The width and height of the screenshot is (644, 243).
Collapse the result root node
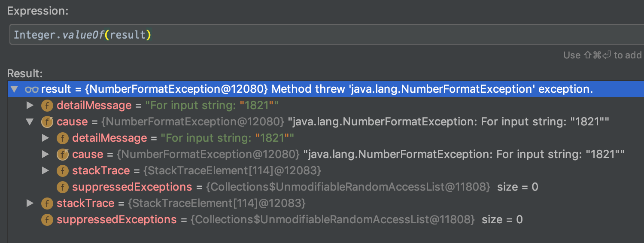pyautogui.click(x=14, y=89)
